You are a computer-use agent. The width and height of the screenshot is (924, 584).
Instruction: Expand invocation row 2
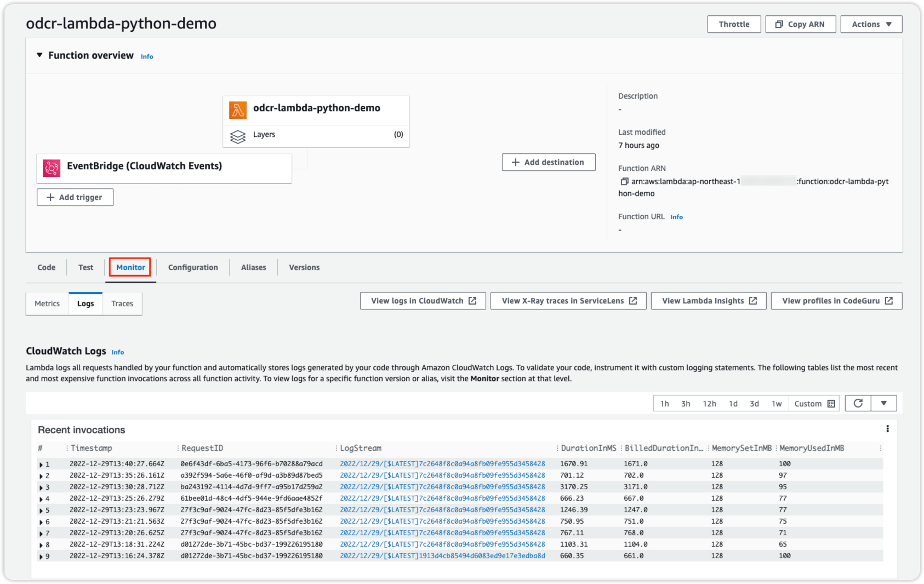pyautogui.click(x=41, y=476)
